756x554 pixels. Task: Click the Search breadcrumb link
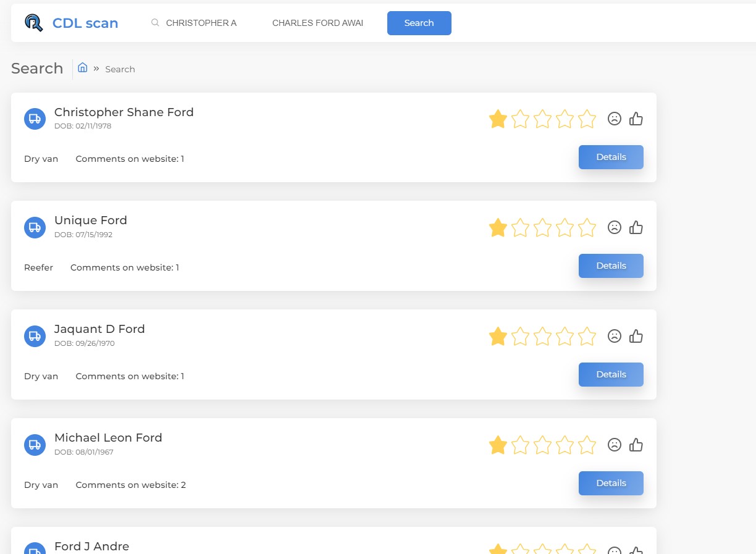click(120, 69)
